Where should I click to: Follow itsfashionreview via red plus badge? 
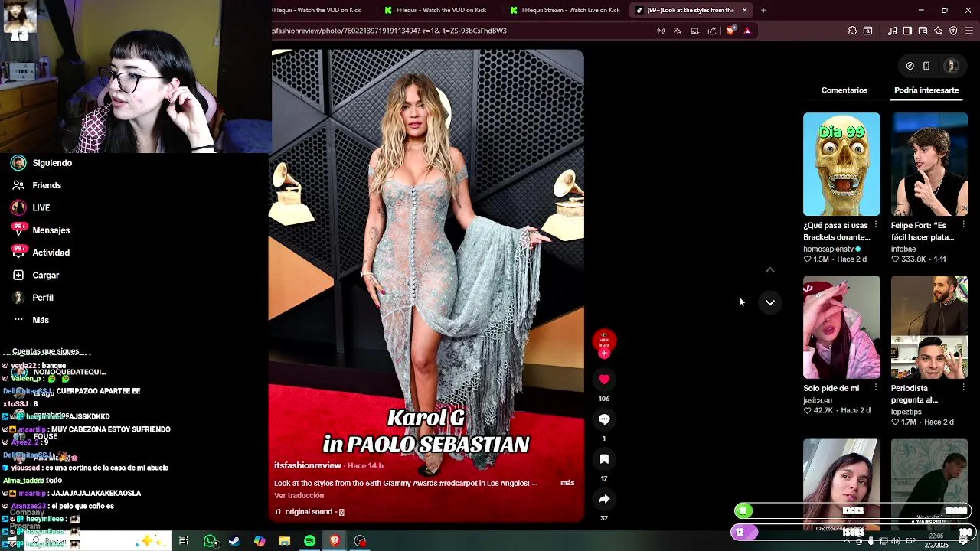(604, 354)
